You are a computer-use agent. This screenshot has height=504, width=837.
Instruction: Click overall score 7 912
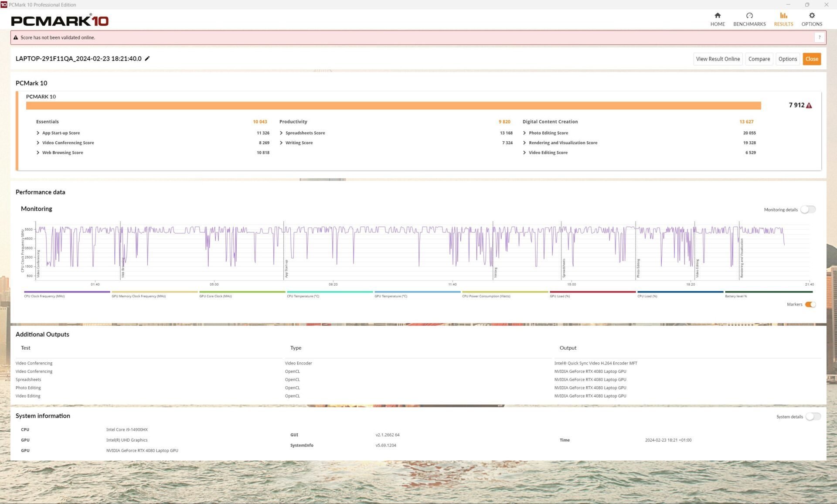796,105
